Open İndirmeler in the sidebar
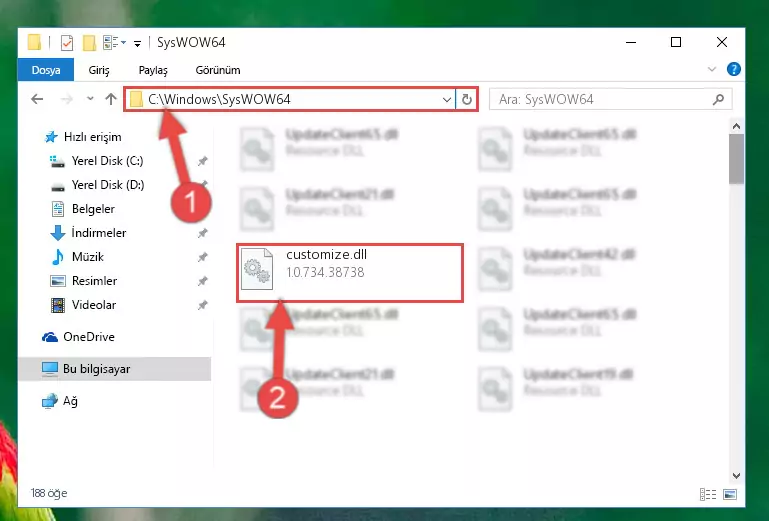The width and height of the screenshot is (769, 521). coord(99,233)
